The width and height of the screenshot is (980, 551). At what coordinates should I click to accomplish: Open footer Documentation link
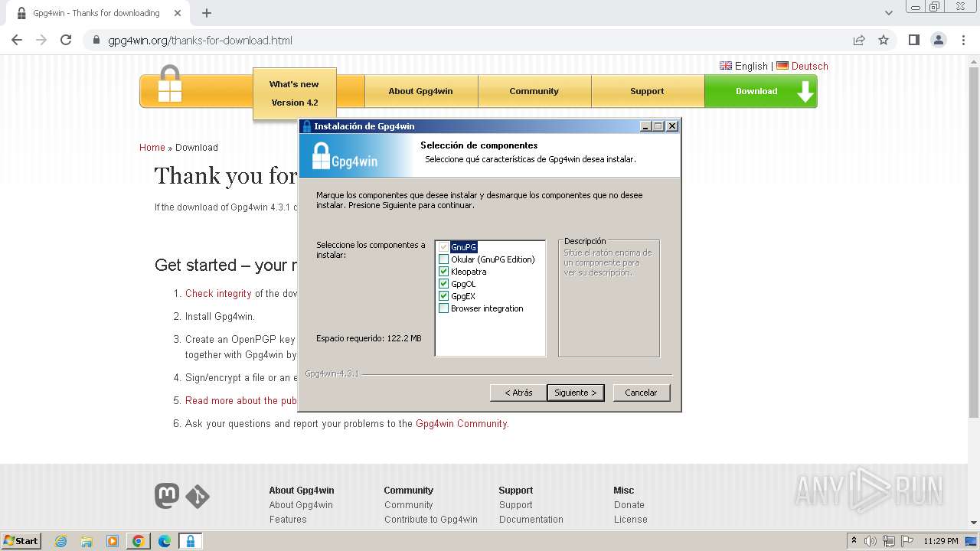coord(531,520)
